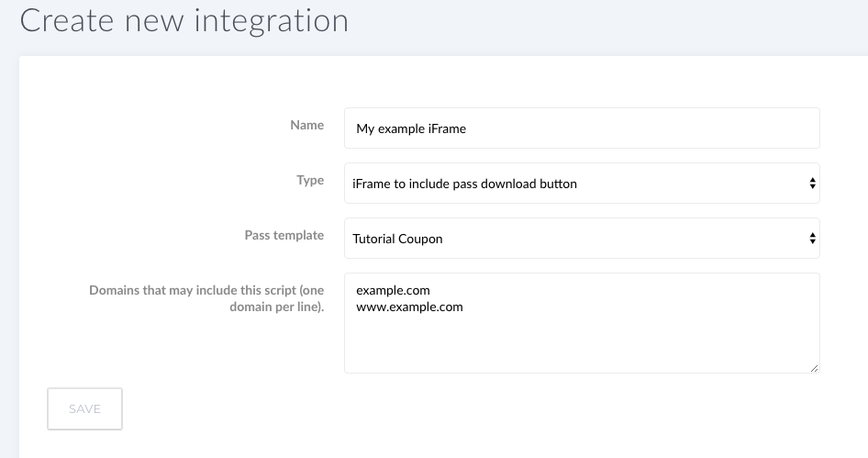Select 'iFrame to include pass download button' option
The height and width of the screenshot is (458, 868).
[464, 184]
